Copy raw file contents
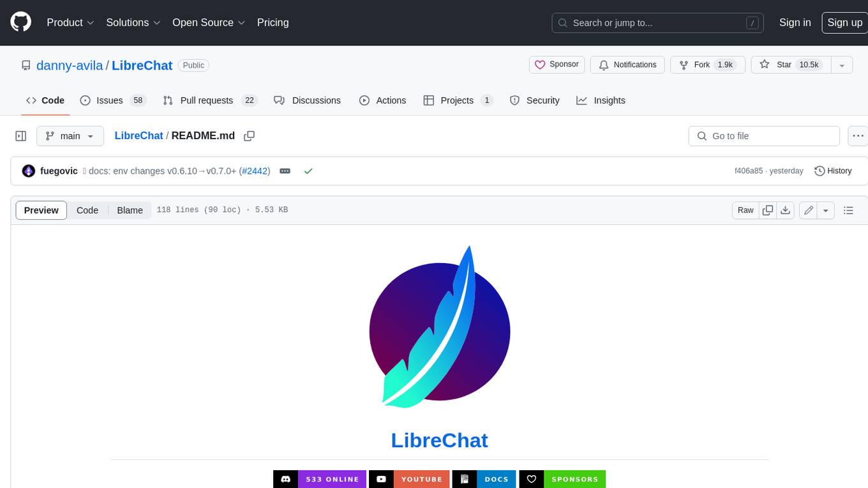868x488 pixels. pyautogui.click(x=768, y=210)
